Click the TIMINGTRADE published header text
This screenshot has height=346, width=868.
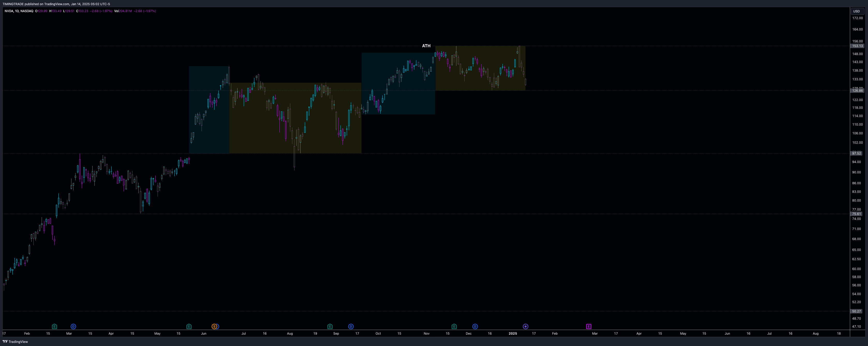pos(56,4)
